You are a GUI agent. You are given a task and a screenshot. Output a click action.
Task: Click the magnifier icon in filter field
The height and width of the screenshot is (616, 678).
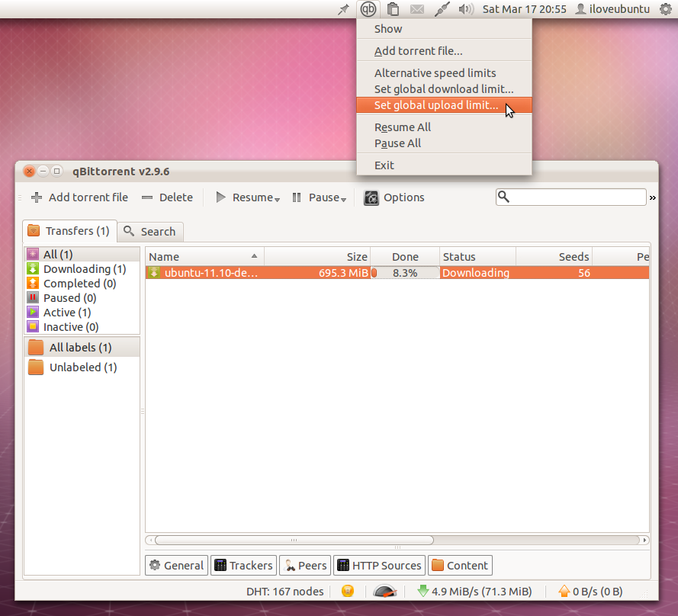[503, 197]
